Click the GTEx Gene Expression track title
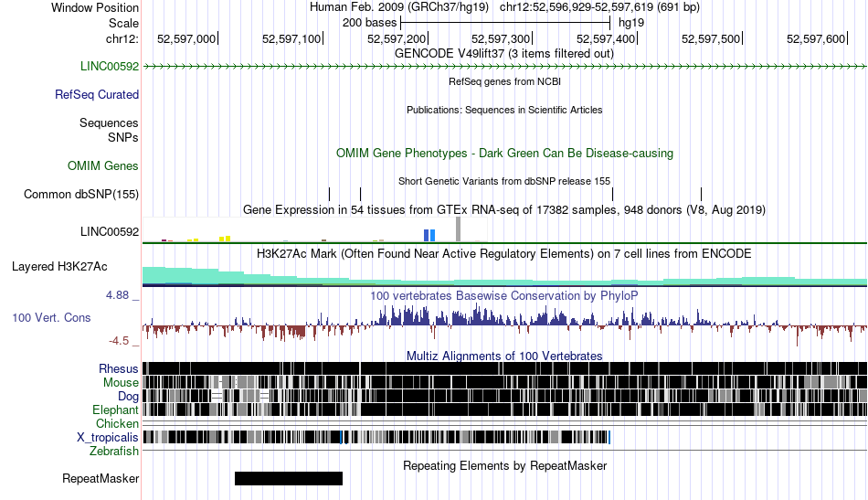The height and width of the screenshot is (500, 868). click(504, 210)
